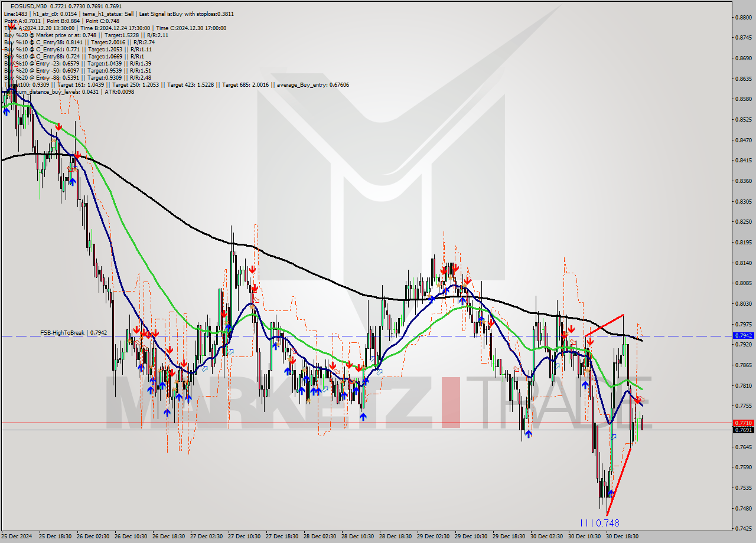Click the '29 Dec 10:30' time label
The width and height of the screenshot is (756, 543).
click(471, 537)
